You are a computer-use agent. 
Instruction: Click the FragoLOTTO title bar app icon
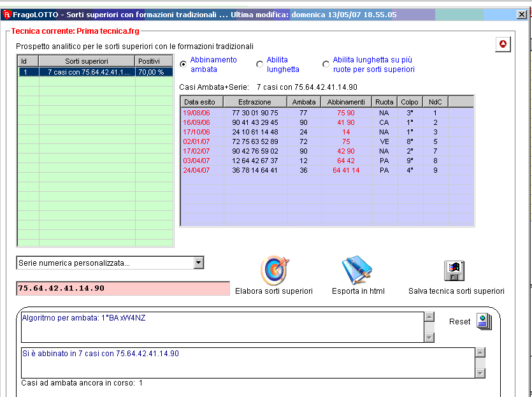coord(7,14)
